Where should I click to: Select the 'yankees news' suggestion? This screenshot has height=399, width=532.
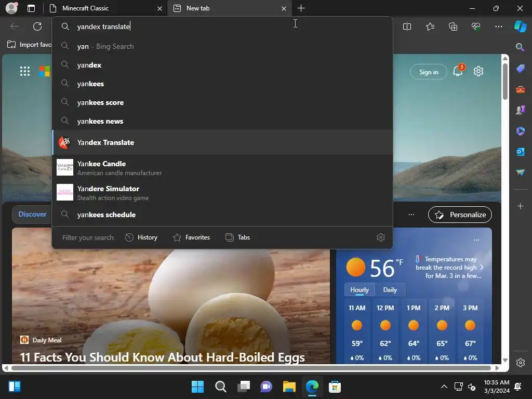(x=222, y=121)
